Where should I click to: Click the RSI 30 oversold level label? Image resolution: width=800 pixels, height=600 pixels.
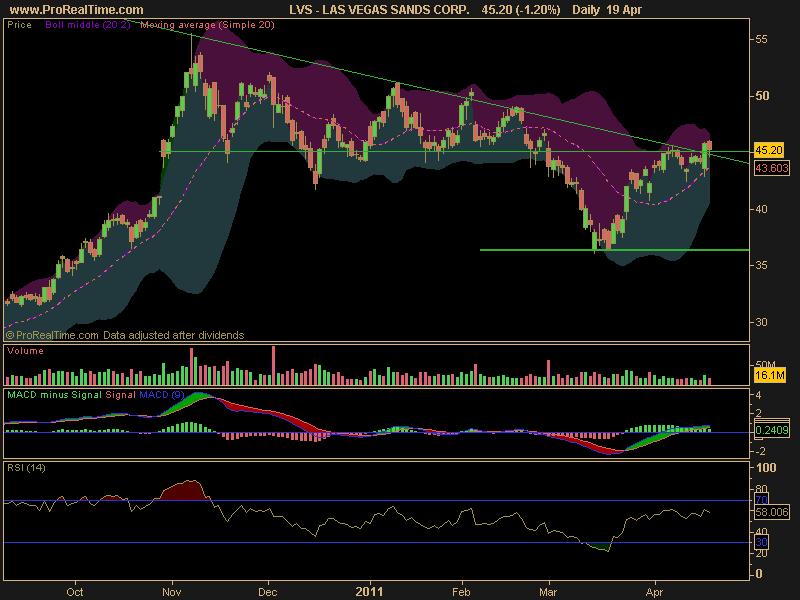coord(761,542)
